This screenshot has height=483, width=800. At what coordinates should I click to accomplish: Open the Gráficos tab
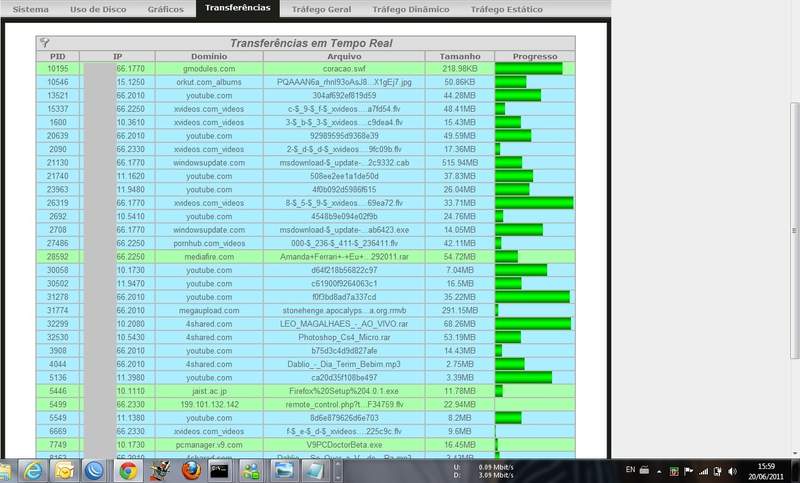165,9
